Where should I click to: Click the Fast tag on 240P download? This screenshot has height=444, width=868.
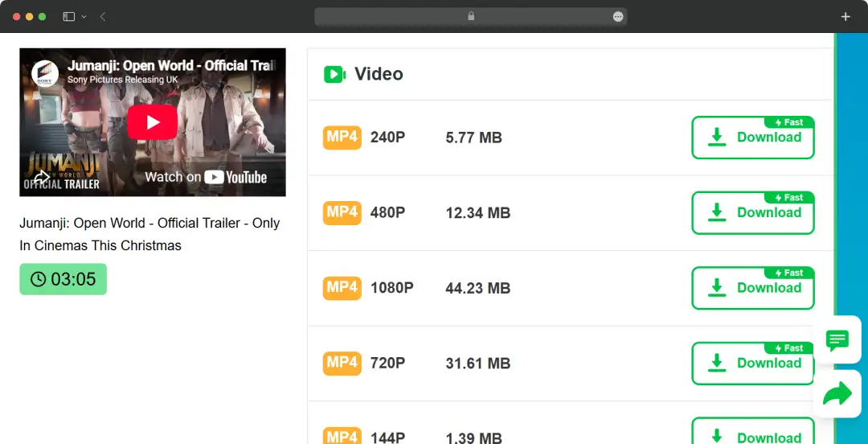click(x=789, y=122)
